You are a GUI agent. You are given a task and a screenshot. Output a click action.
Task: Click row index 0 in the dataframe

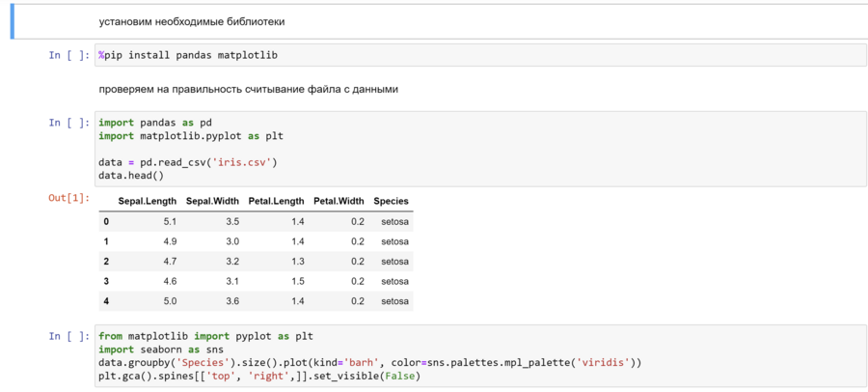point(106,221)
